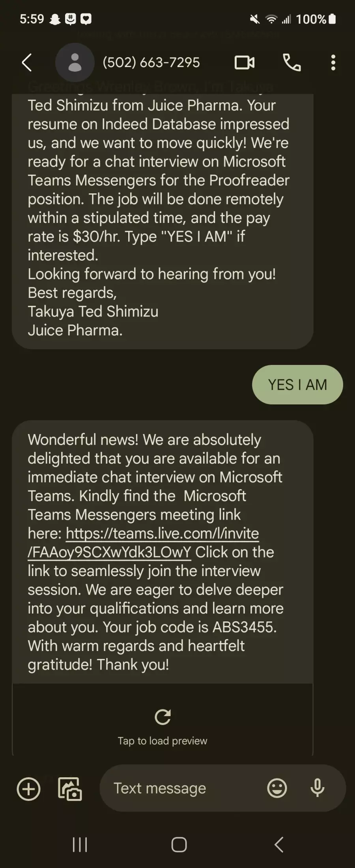Tap the plus icon to add attachments
This screenshot has width=355, height=868.
click(28, 789)
